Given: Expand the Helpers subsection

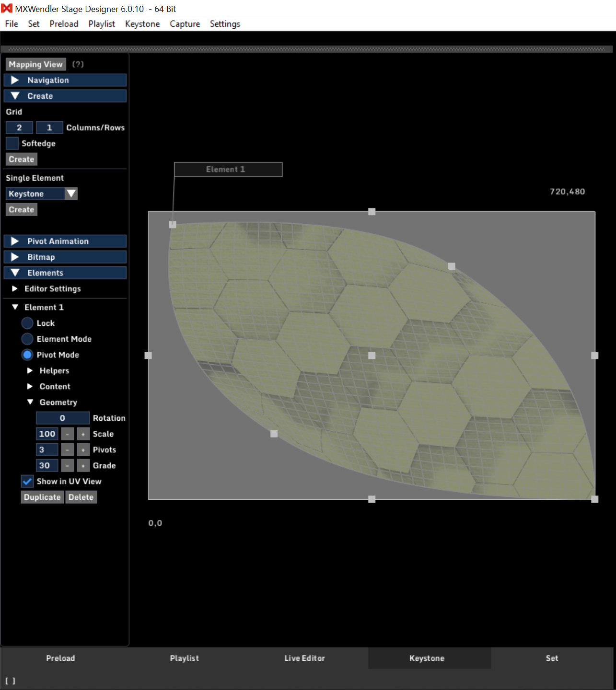Looking at the screenshot, I should pos(30,370).
